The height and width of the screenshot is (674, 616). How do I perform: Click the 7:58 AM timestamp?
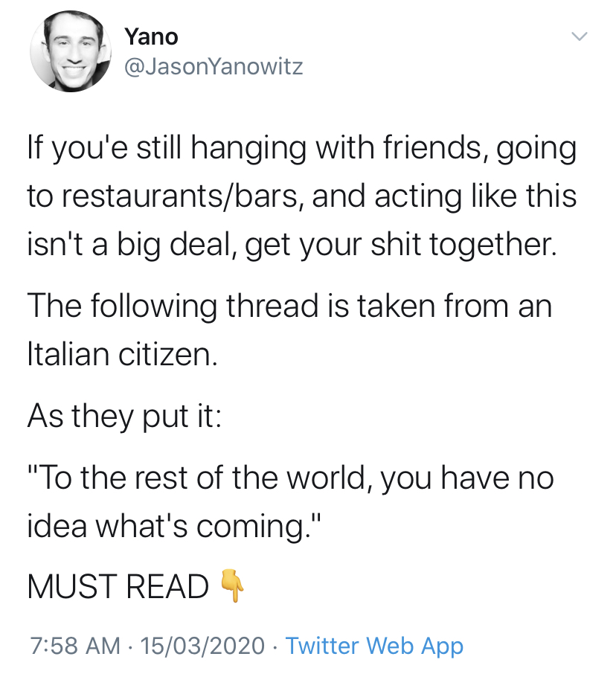[x=73, y=646]
